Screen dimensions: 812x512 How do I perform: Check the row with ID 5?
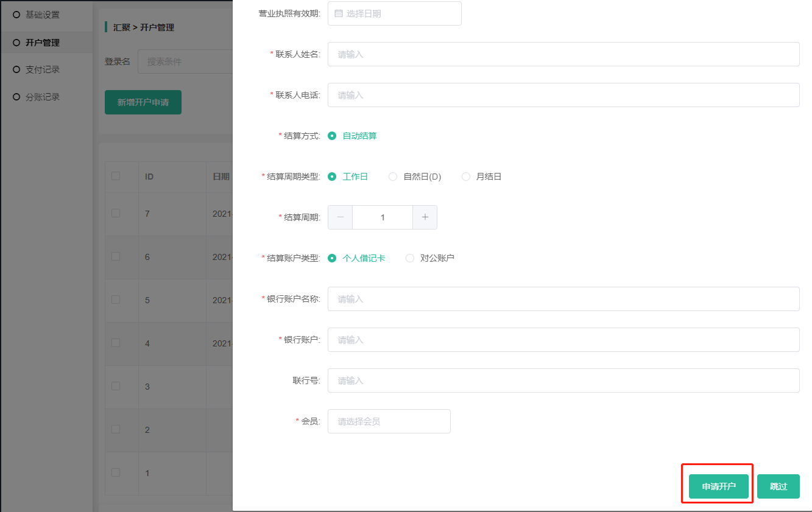pyautogui.click(x=116, y=300)
